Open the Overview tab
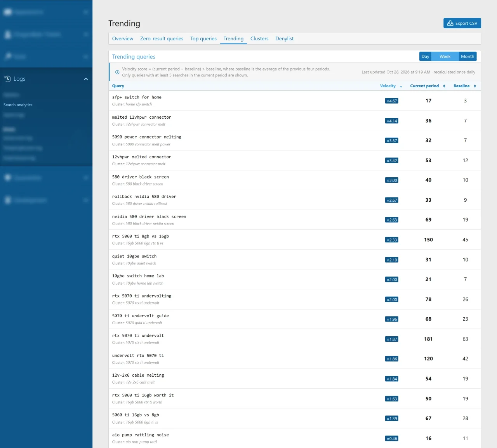497x448 pixels. pos(123,39)
